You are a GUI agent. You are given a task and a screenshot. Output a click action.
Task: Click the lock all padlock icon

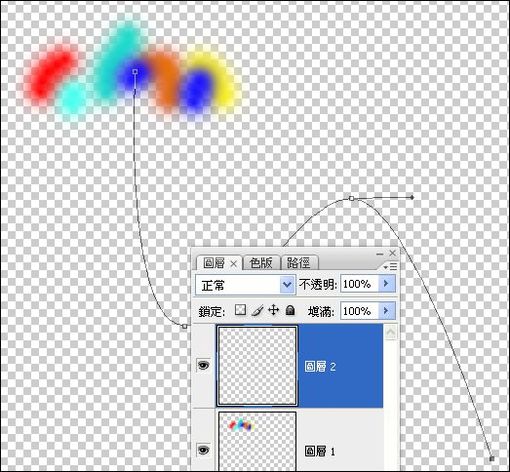290,310
